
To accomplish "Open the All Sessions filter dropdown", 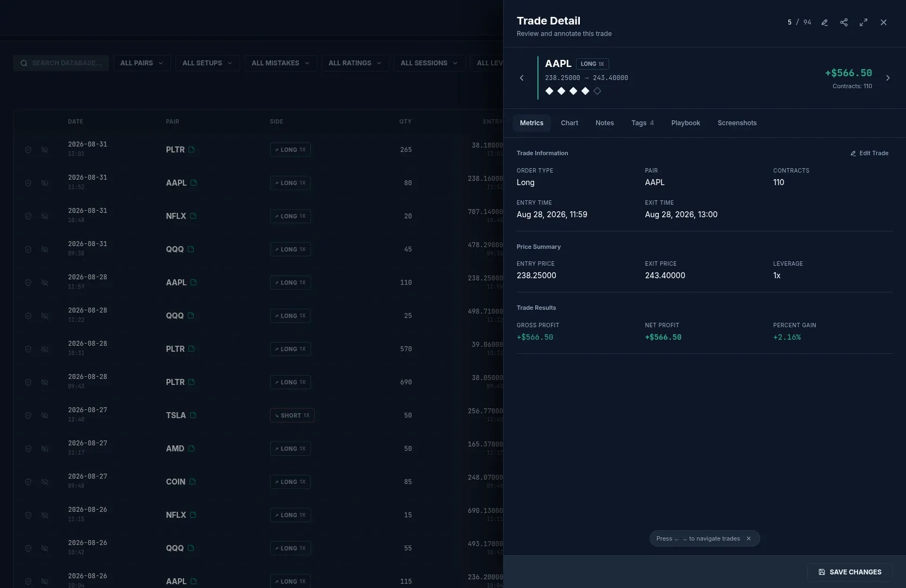I will pyautogui.click(x=430, y=63).
